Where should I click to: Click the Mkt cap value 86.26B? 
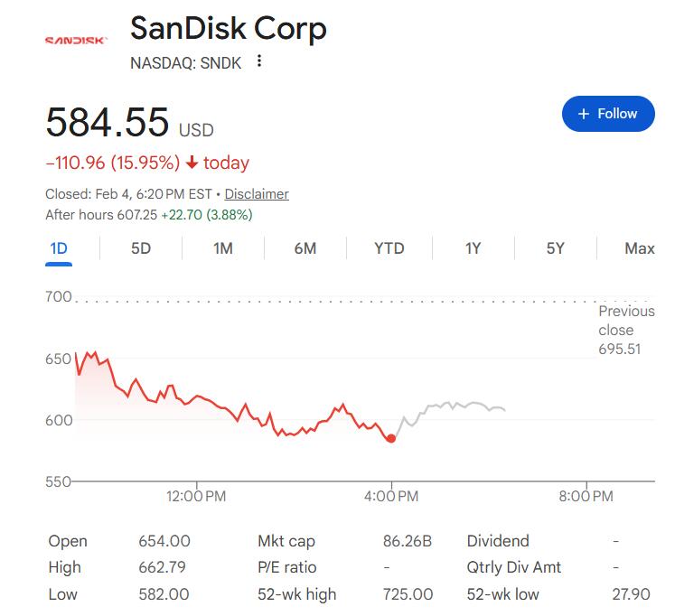click(408, 541)
